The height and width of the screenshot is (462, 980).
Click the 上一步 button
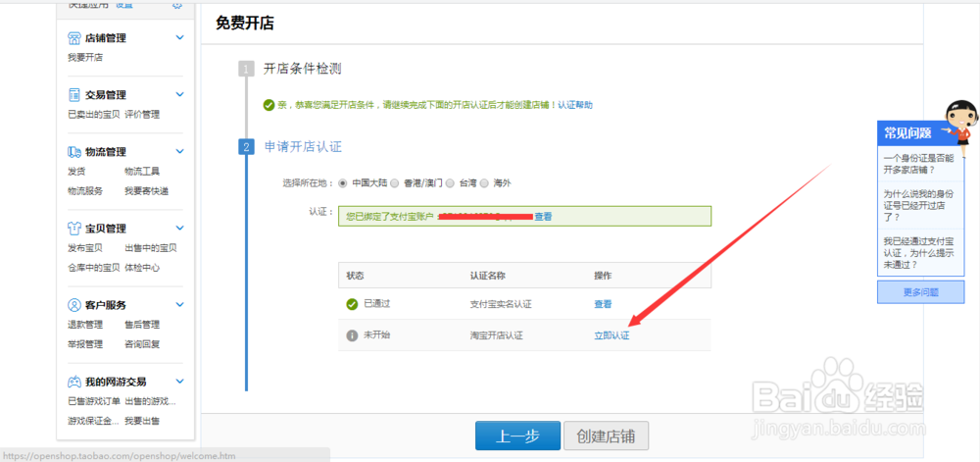click(x=517, y=436)
